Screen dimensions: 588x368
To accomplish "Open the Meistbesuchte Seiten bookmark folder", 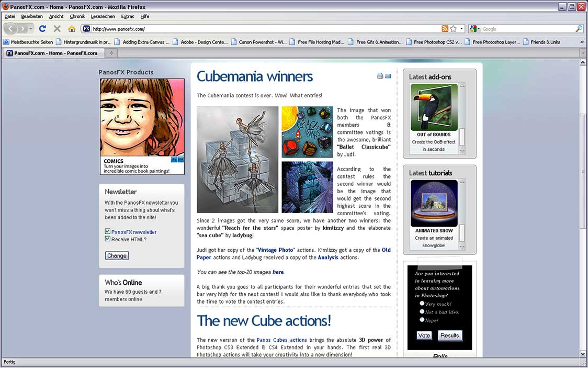I will click(x=28, y=42).
